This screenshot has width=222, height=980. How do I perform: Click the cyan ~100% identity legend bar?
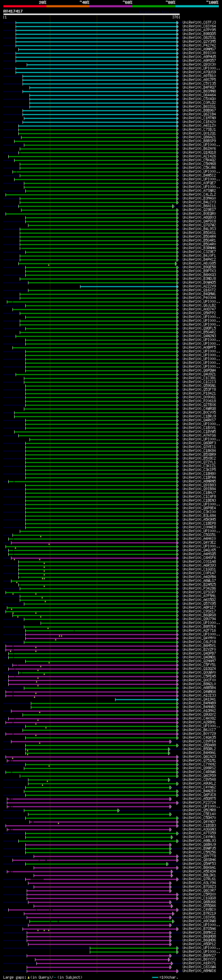[197, 6]
